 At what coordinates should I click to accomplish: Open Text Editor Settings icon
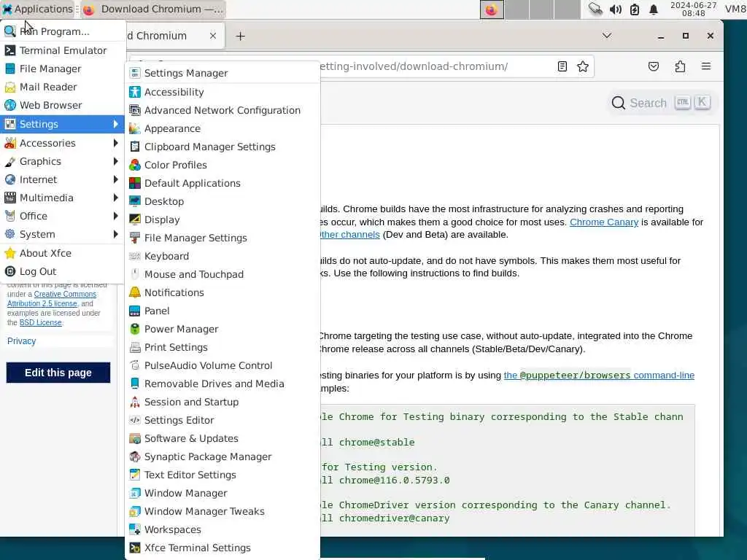point(135,475)
